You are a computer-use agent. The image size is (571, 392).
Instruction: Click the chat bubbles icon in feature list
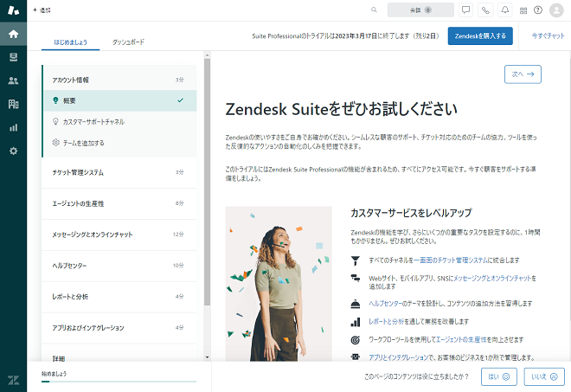click(x=356, y=279)
